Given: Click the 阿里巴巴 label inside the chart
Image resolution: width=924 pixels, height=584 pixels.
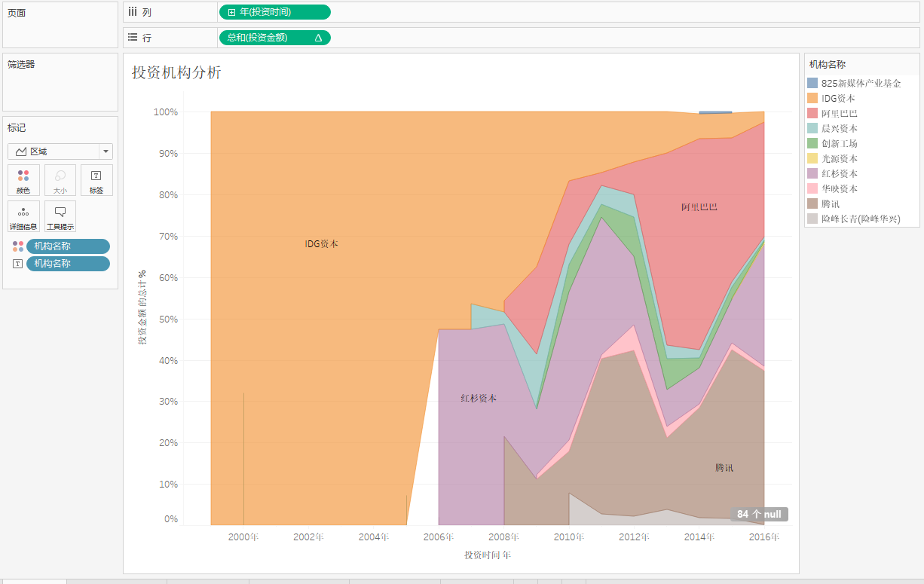Looking at the screenshot, I should click(699, 206).
